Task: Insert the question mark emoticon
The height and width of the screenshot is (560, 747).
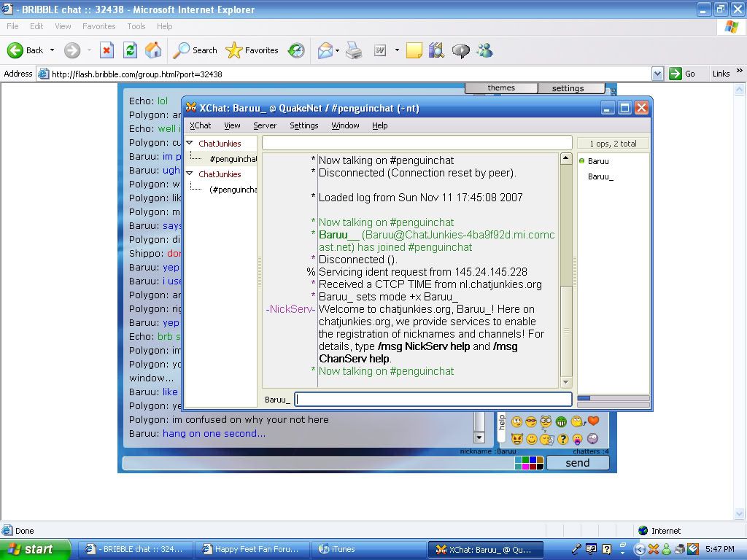Action: [562, 438]
